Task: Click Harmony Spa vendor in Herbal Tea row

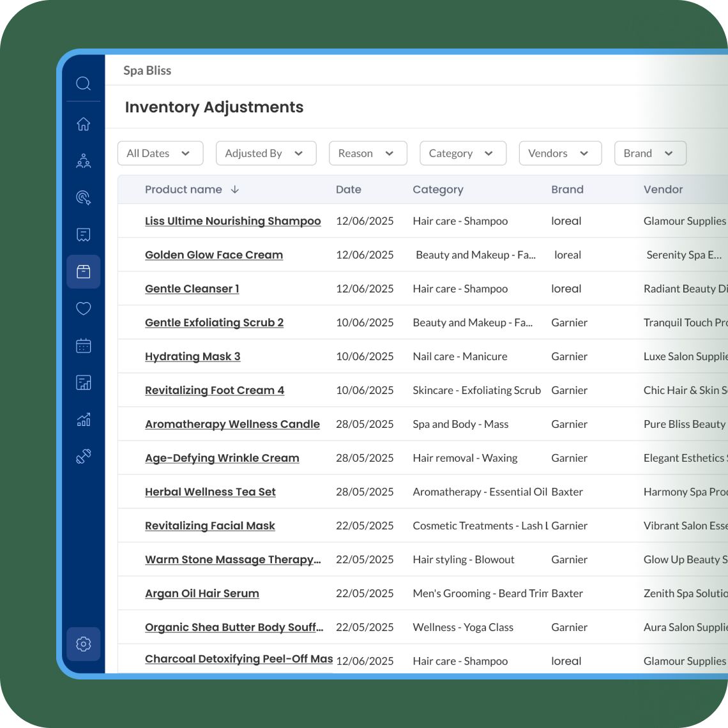Action: (685, 492)
